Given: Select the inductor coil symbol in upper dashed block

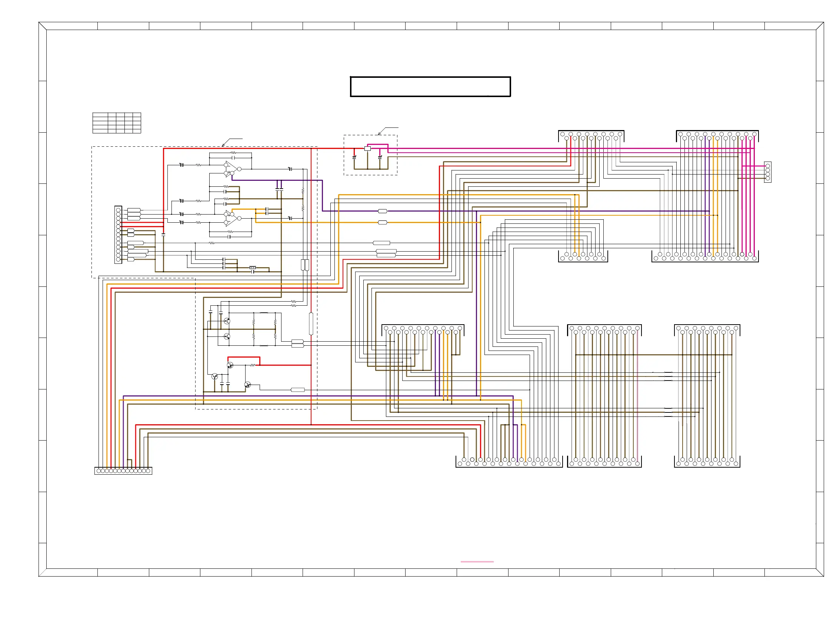Looking at the screenshot, I should (x=253, y=268).
